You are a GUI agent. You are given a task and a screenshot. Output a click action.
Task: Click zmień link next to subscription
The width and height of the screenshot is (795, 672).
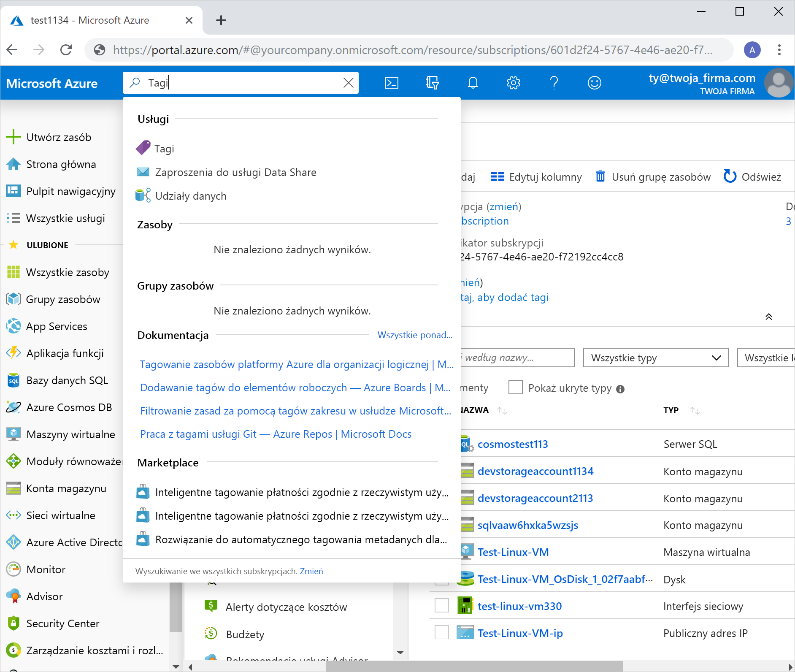503,207
